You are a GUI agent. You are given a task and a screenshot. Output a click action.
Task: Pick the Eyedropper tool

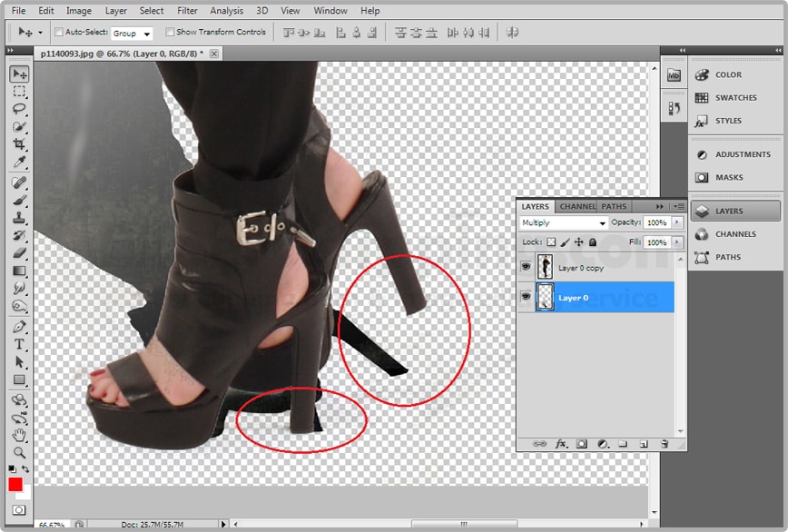point(19,163)
